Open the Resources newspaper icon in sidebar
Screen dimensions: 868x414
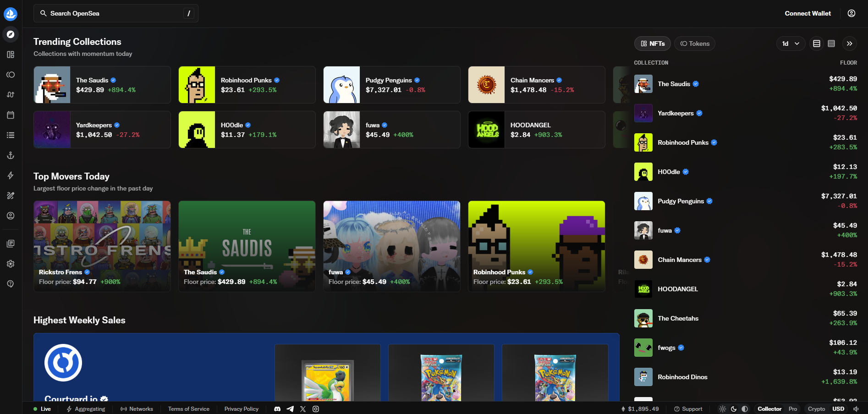click(x=11, y=244)
